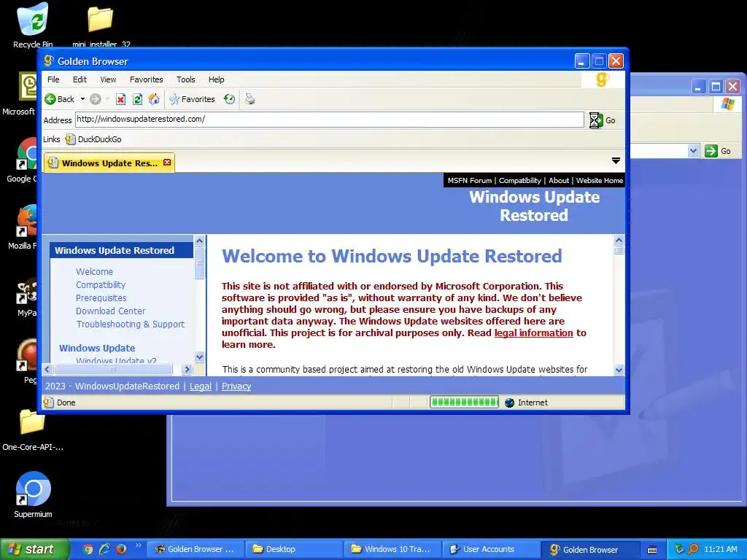Click the Golden Browser address field

(x=329, y=120)
